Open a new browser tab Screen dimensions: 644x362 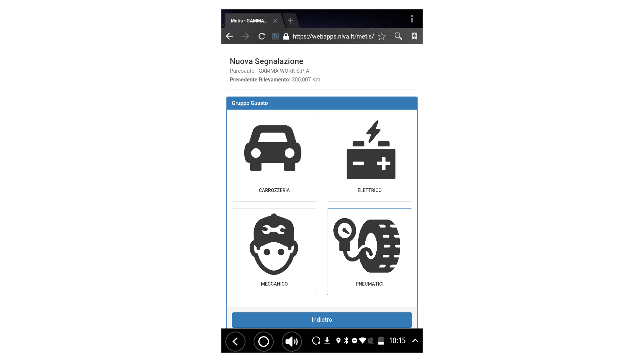click(290, 21)
